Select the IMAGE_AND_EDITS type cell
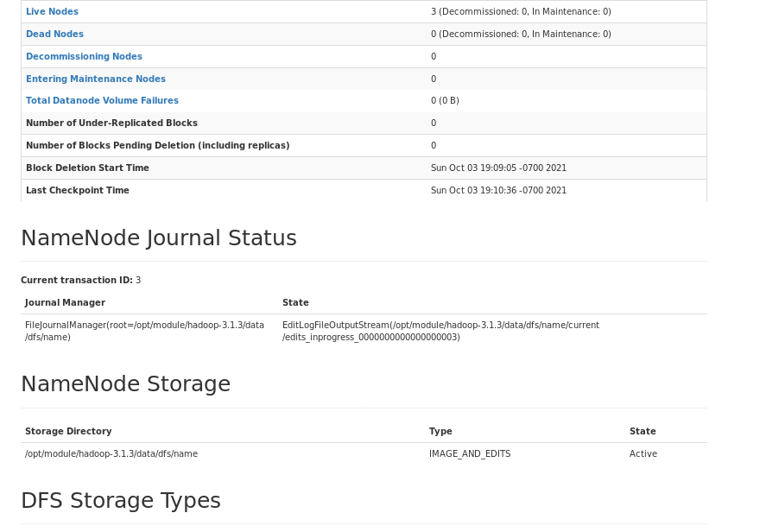The width and height of the screenshot is (760, 532). pos(470,454)
